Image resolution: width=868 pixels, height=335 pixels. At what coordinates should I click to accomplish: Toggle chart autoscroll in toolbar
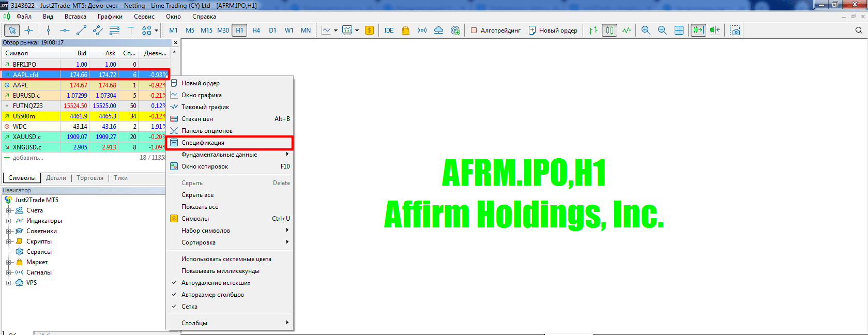point(698,31)
